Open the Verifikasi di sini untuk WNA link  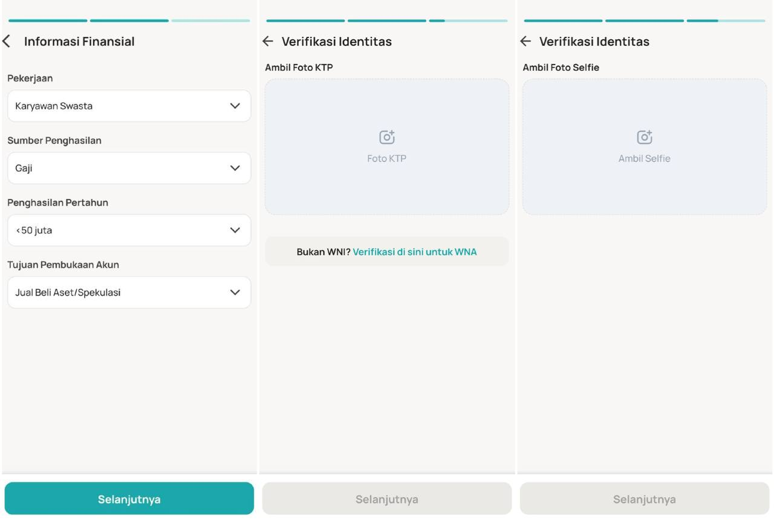(x=415, y=251)
